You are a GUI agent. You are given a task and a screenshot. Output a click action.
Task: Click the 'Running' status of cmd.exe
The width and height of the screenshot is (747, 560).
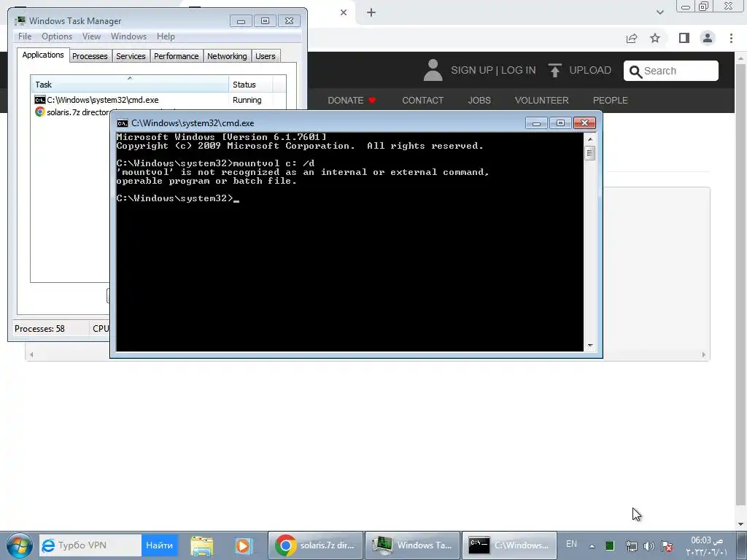coord(247,100)
